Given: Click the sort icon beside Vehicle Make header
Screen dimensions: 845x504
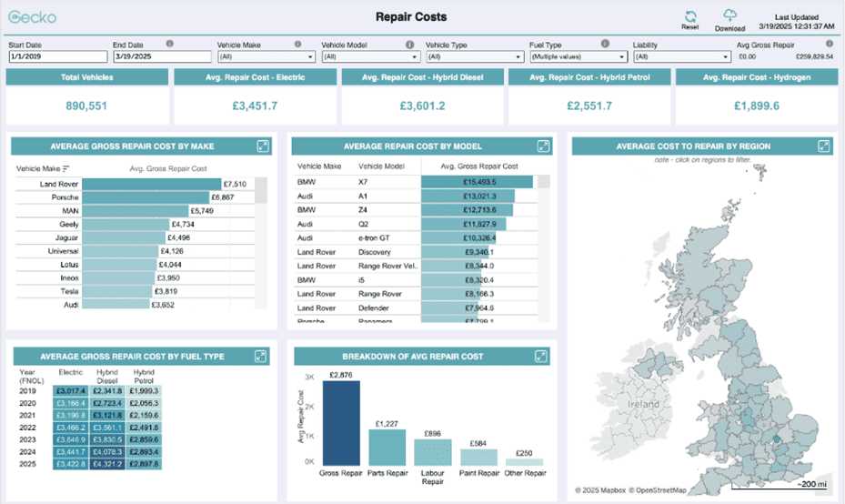Looking at the screenshot, I should (66, 168).
